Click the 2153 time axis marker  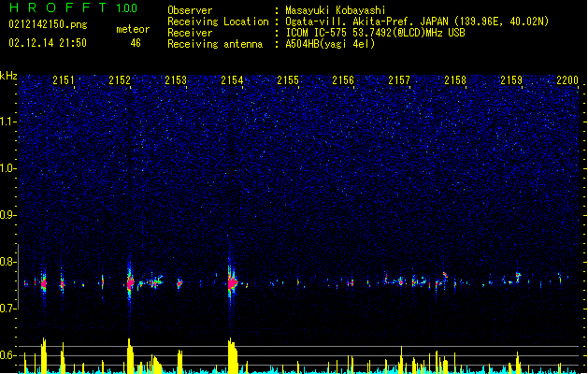(176, 79)
